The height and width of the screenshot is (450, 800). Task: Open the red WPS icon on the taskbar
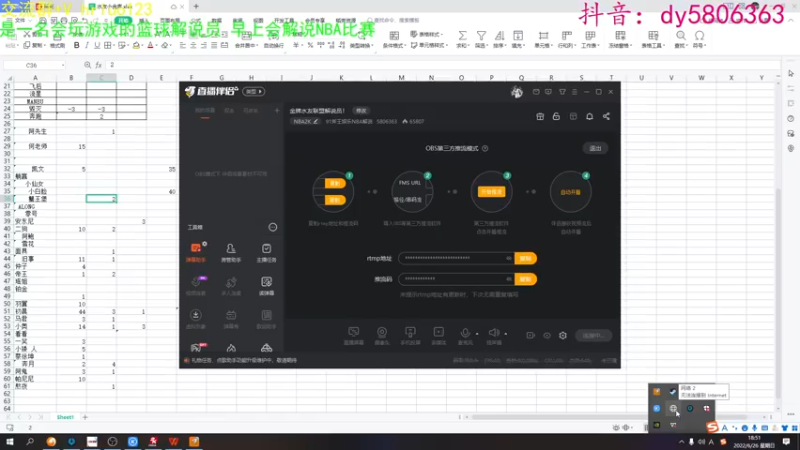pyautogui.click(x=173, y=442)
